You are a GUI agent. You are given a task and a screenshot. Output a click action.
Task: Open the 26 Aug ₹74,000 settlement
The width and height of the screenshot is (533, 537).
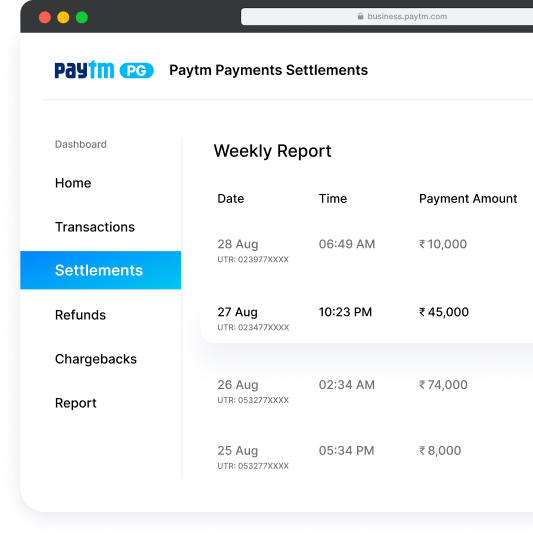367,391
